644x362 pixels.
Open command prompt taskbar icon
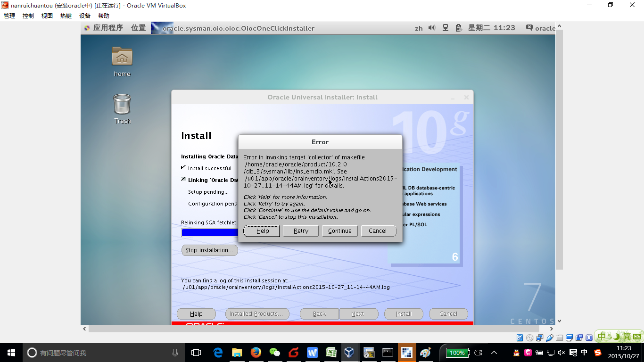388,353
